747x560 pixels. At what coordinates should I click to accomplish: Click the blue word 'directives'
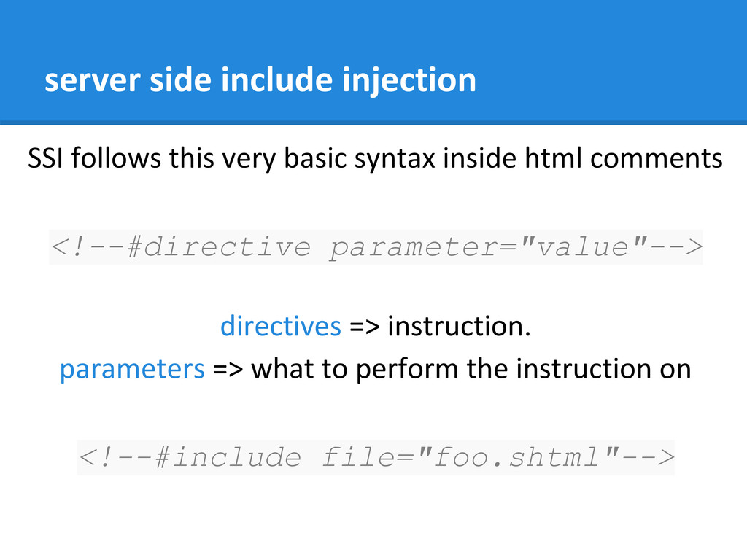click(x=281, y=326)
